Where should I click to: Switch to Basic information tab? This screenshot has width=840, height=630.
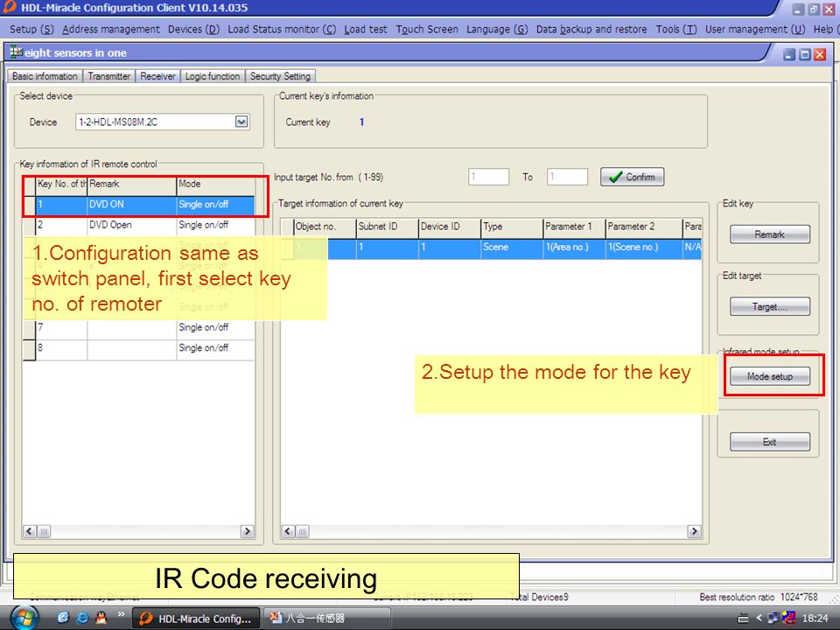click(x=45, y=76)
